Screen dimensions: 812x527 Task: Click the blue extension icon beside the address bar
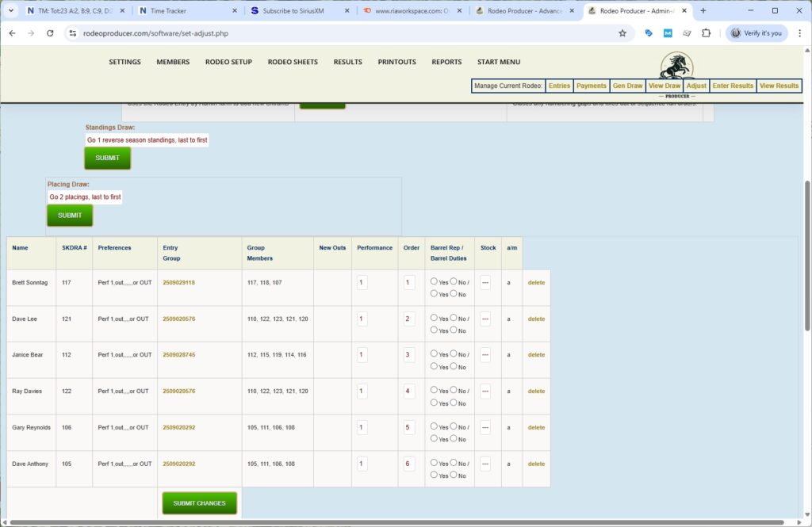[649, 34]
